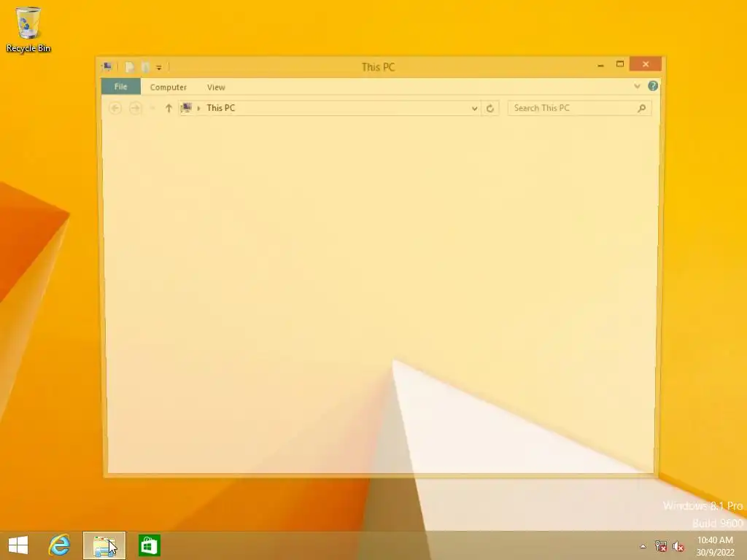The width and height of the screenshot is (747, 560).
Task: Open the Recycle Bin desktop icon
Action: coord(28,29)
